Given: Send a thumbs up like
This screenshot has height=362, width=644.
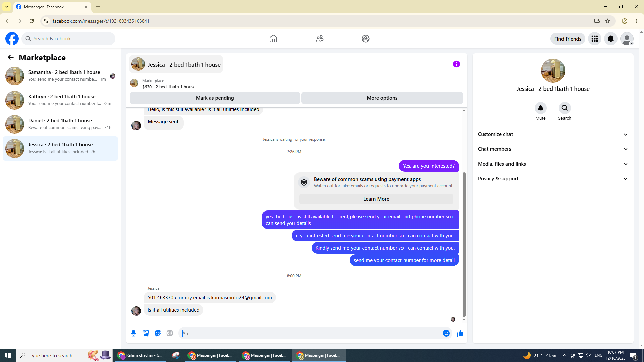Looking at the screenshot, I should tap(460, 333).
